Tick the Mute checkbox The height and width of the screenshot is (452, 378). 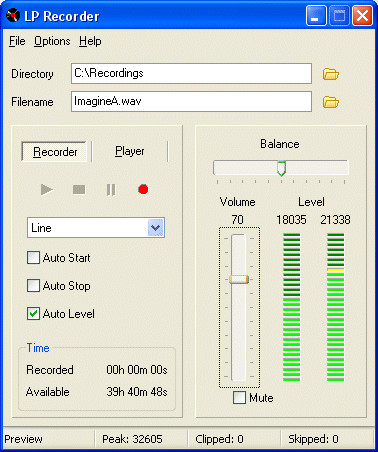pos(239,398)
